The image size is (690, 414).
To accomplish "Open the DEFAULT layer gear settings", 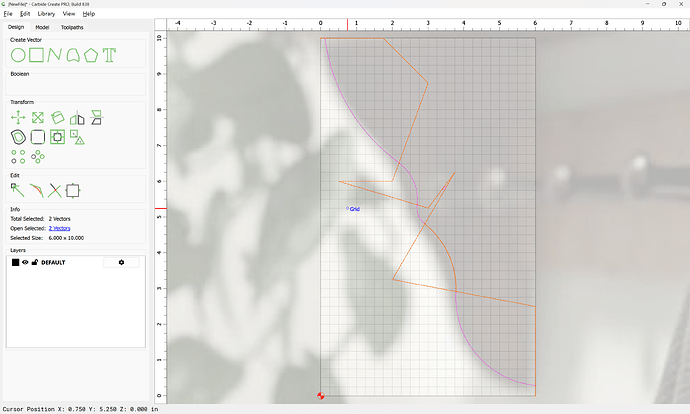I will click(x=121, y=262).
